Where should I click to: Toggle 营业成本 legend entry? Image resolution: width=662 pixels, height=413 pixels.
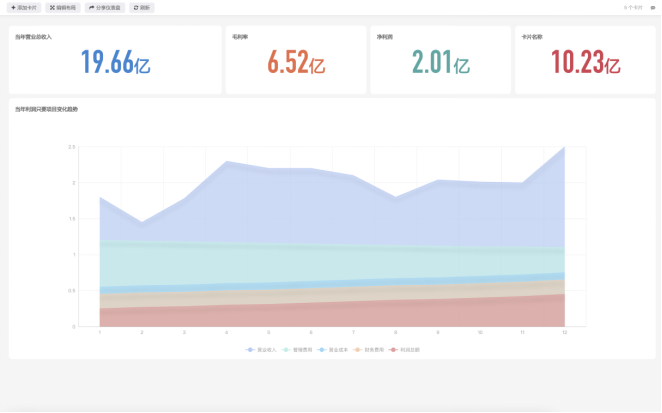click(333, 350)
